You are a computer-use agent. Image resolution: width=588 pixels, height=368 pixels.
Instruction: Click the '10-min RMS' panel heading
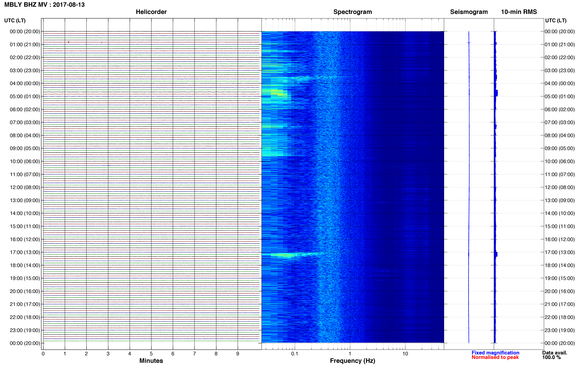tap(519, 12)
